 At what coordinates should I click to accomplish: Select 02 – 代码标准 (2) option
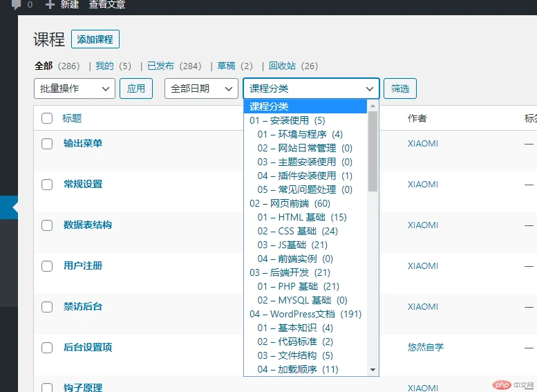305,342
